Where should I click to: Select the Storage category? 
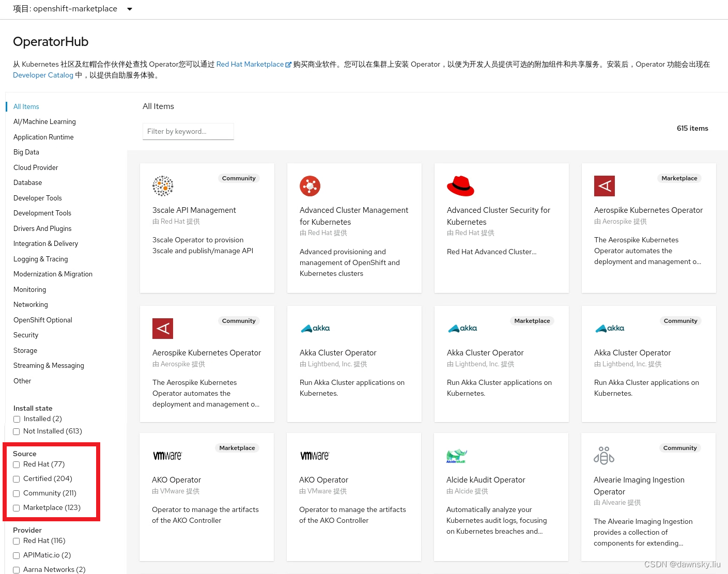point(25,350)
